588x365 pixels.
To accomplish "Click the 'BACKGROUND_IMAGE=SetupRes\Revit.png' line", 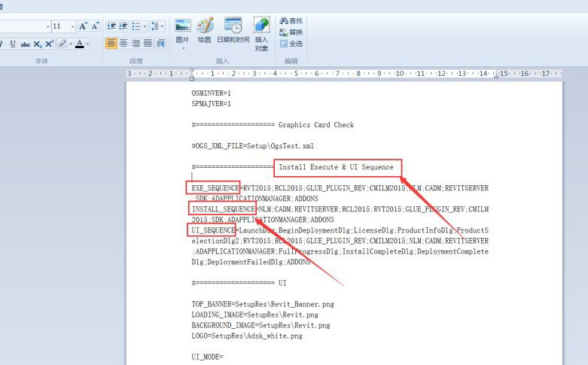I will (x=260, y=325).
